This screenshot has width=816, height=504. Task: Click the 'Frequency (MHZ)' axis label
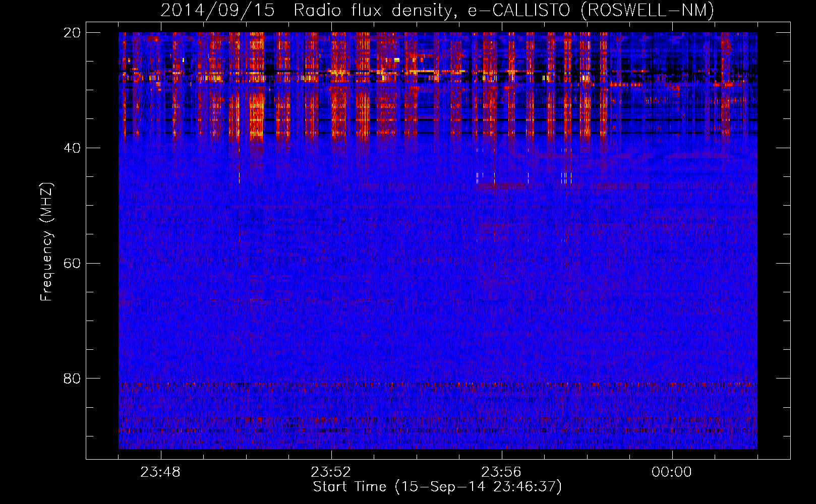(x=46, y=242)
